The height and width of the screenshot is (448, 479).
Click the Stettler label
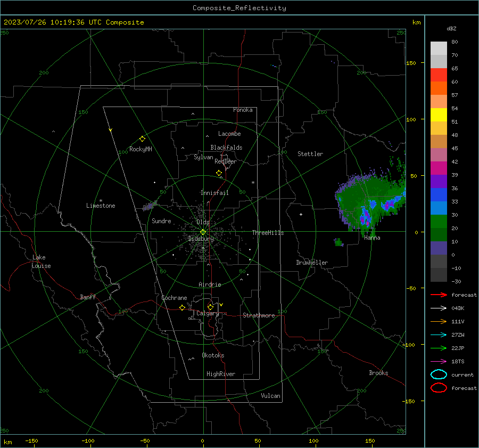pos(310,154)
